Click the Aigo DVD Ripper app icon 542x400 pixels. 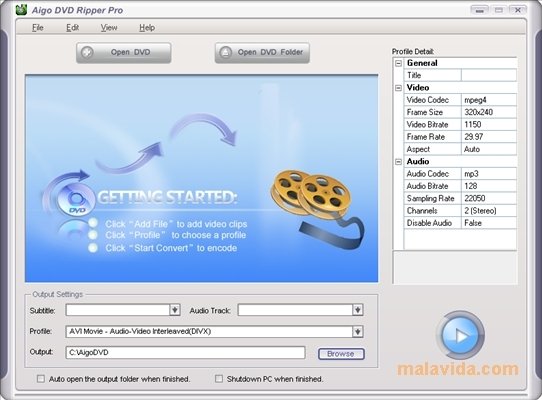point(21,10)
